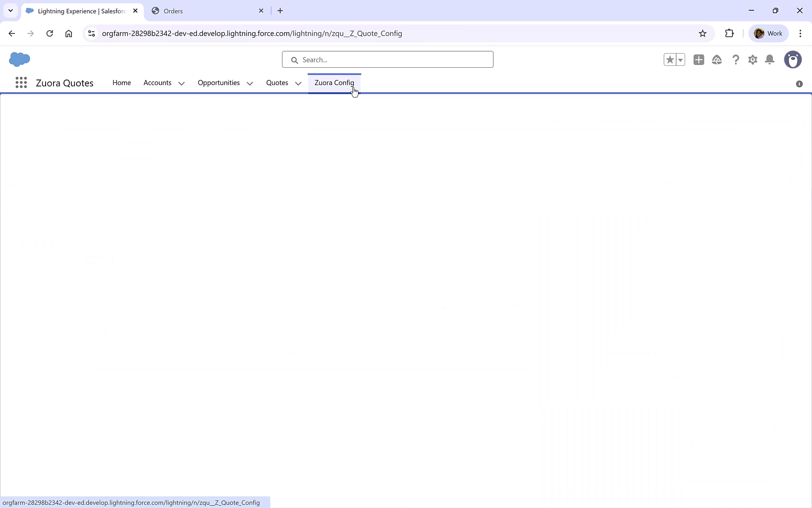
Task: Create a record via the global actions plus icon
Action: click(699, 60)
